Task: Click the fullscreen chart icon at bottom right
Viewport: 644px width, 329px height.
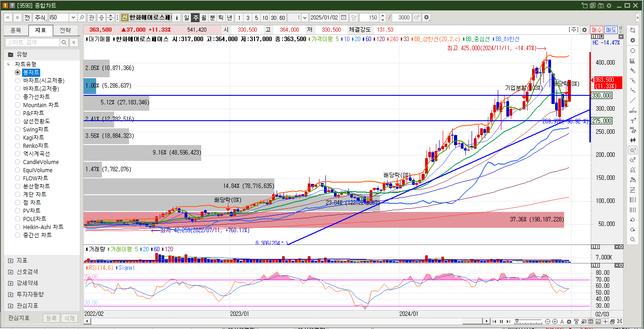Action: (x=619, y=321)
